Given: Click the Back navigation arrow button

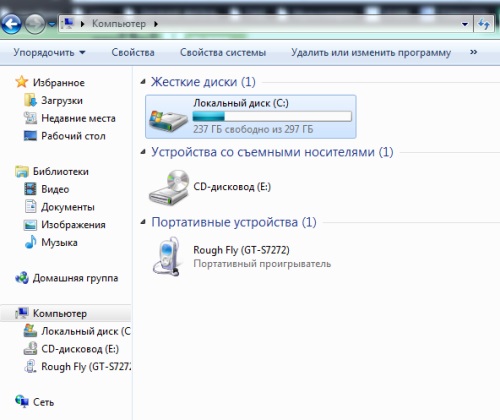Looking at the screenshot, I should coord(11,24).
